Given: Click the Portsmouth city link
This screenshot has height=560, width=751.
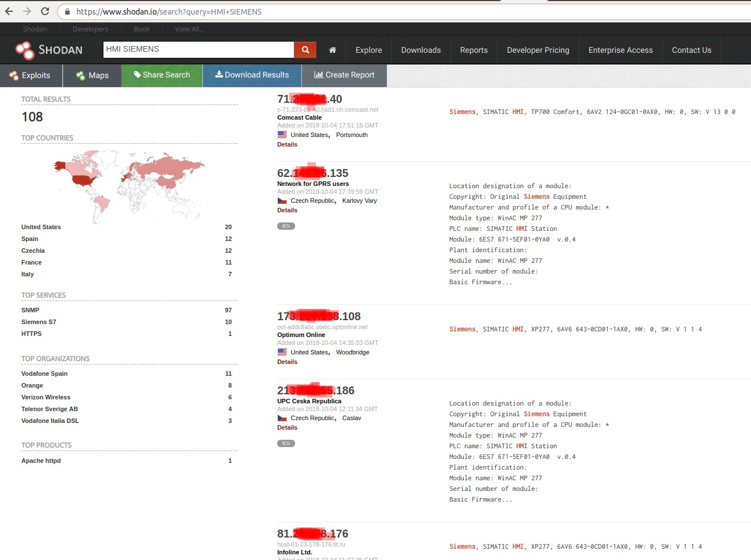Looking at the screenshot, I should point(352,135).
